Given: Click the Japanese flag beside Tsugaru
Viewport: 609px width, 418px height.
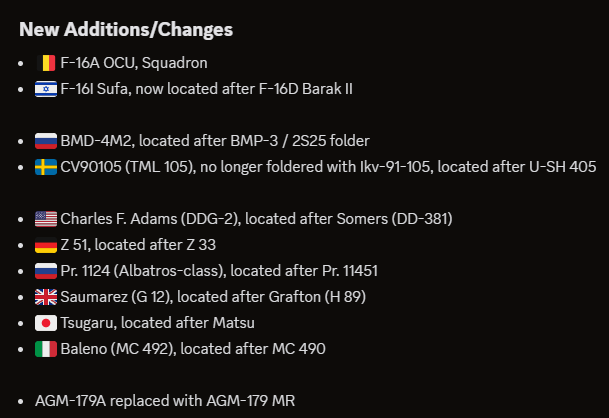Looking at the screenshot, I should tap(46, 323).
